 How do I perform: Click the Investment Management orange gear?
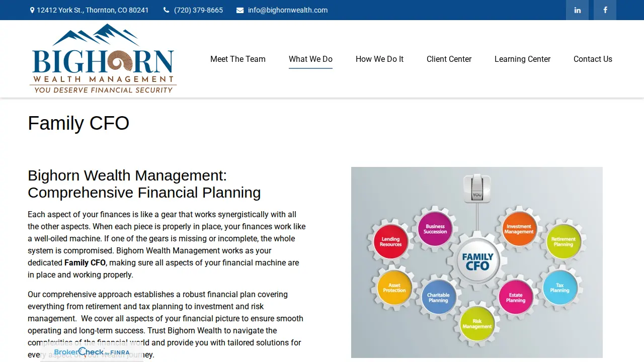coord(519,229)
